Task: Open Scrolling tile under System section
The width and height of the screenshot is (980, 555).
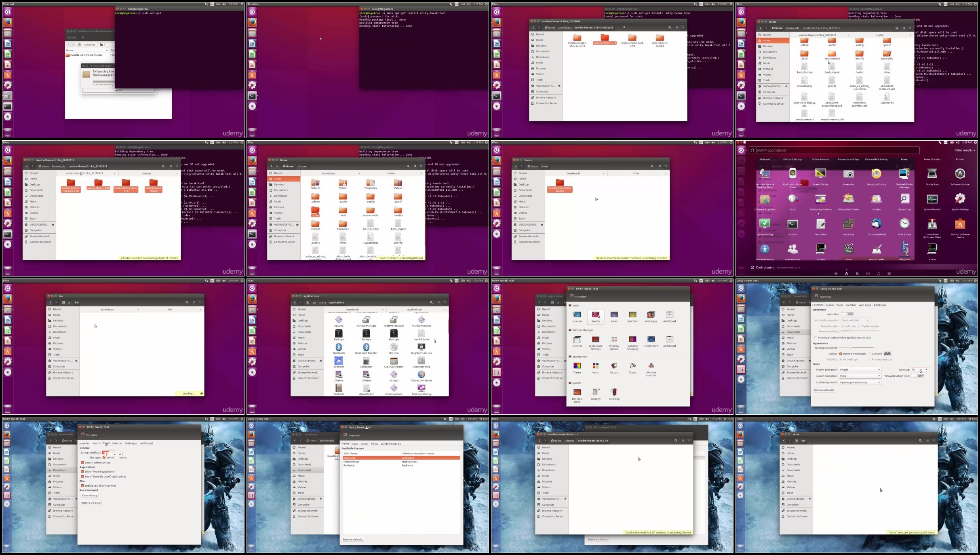Action: coord(614,394)
